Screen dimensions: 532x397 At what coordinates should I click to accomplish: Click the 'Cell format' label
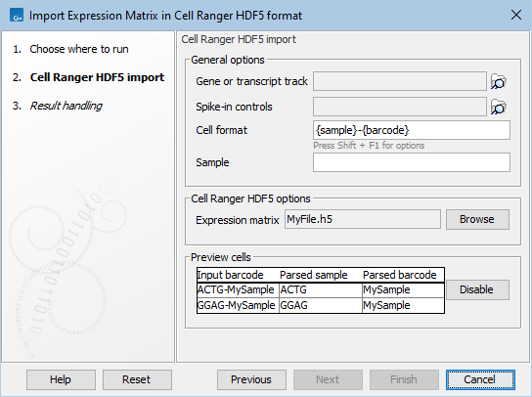[222, 130]
